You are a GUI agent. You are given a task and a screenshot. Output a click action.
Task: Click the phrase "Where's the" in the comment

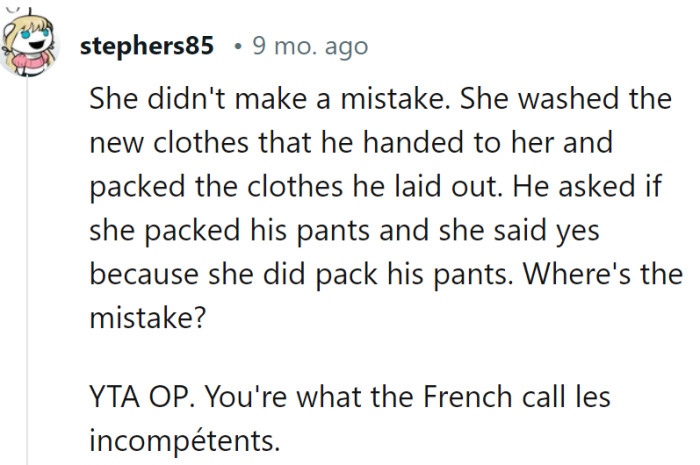coord(603,274)
